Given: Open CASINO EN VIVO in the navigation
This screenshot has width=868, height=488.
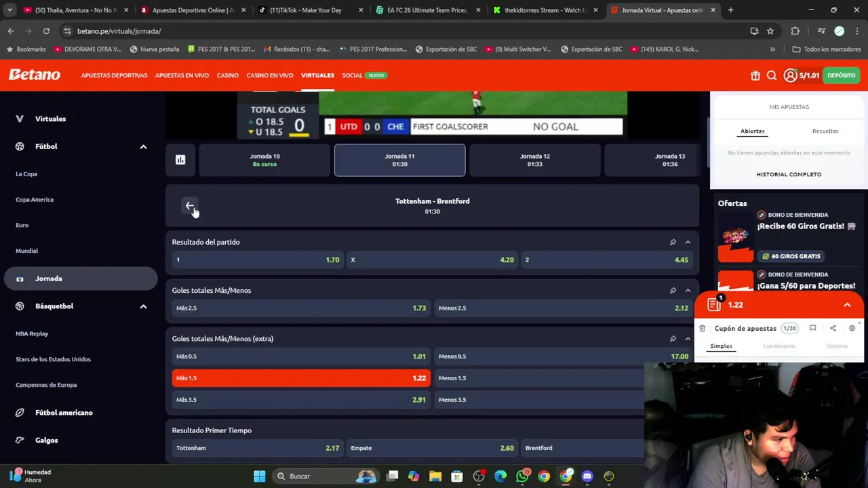Looking at the screenshot, I should coord(270,75).
